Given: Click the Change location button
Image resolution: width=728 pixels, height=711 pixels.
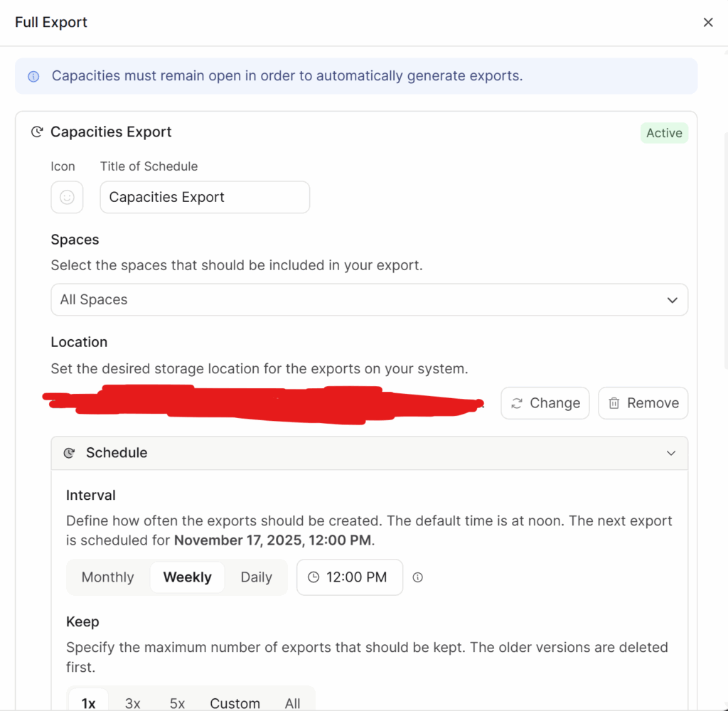Looking at the screenshot, I should (x=545, y=403).
